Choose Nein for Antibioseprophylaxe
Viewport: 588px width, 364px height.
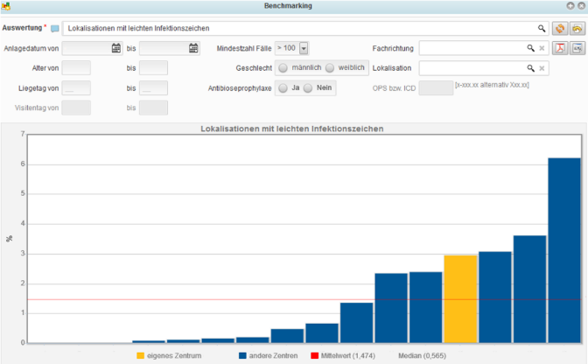click(x=308, y=88)
